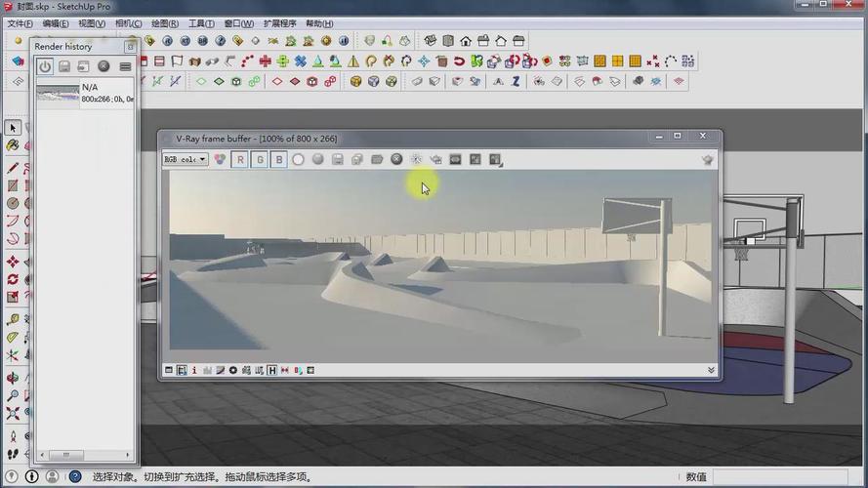Open the RGB color channel dropdown
868x488 pixels.
coord(185,159)
